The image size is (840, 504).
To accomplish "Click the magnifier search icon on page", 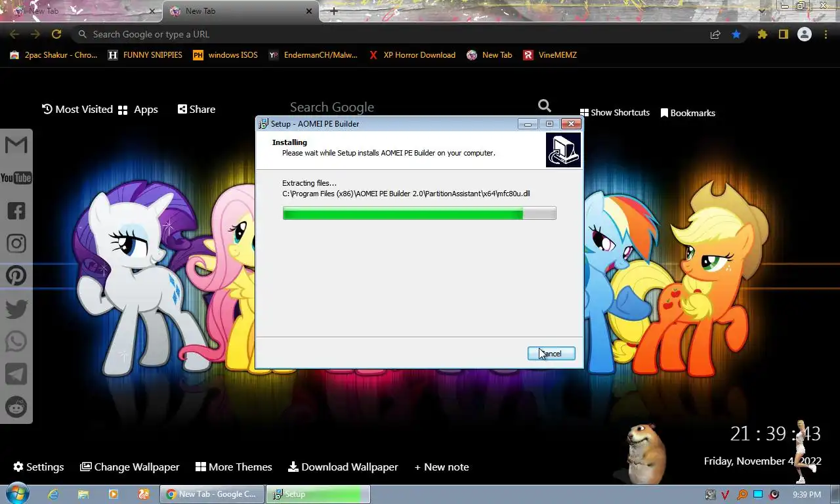I will (x=544, y=106).
